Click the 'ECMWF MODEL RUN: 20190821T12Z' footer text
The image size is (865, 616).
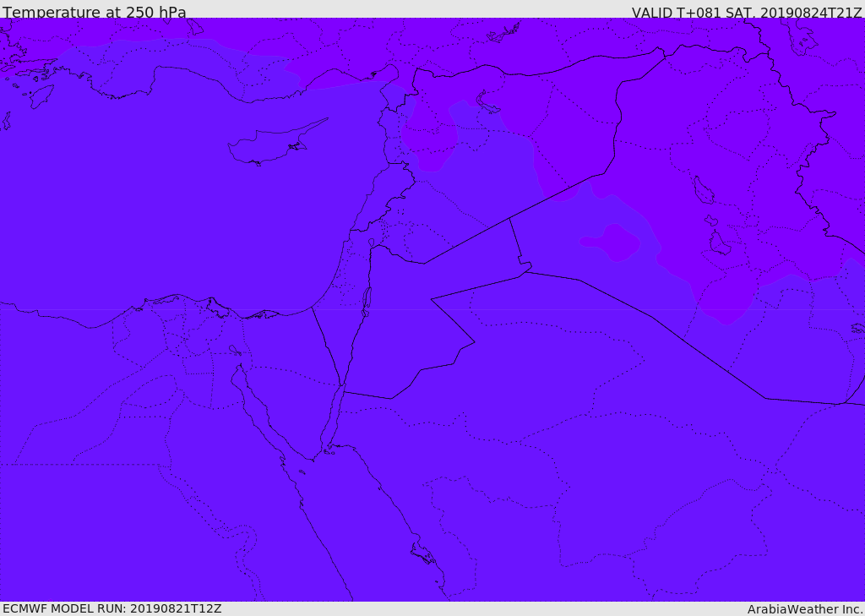pyautogui.click(x=112, y=608)
